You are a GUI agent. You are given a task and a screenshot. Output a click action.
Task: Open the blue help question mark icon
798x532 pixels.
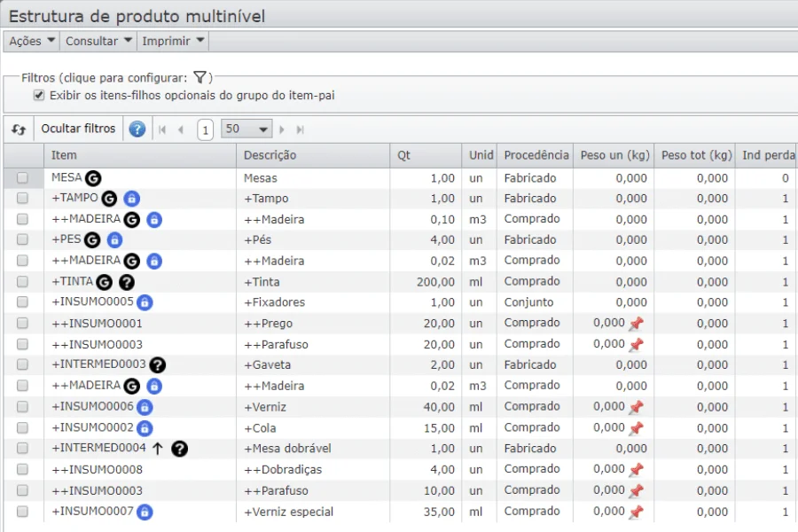click(x=137, y=129)
